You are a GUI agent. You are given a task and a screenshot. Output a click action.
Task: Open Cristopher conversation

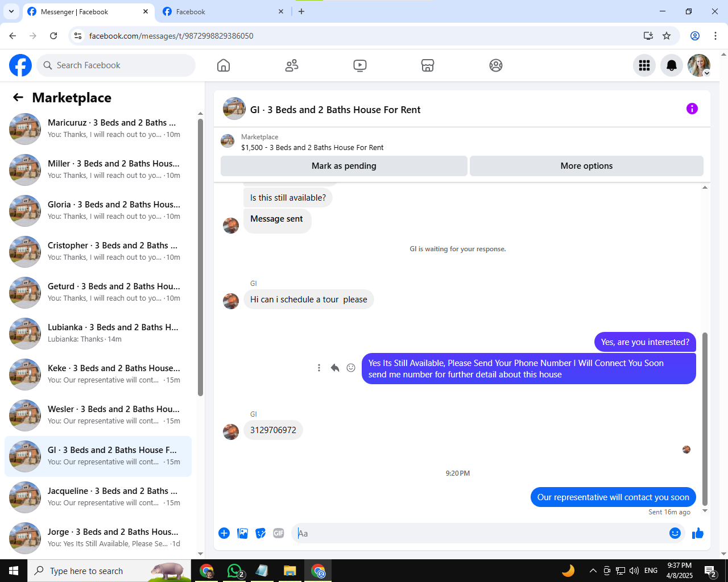coord(98,252)
